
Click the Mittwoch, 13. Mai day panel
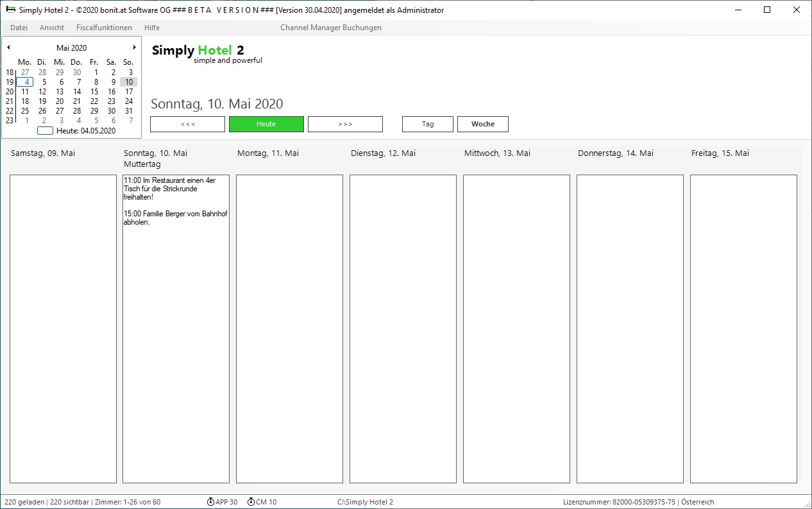[x=516, y=329]
